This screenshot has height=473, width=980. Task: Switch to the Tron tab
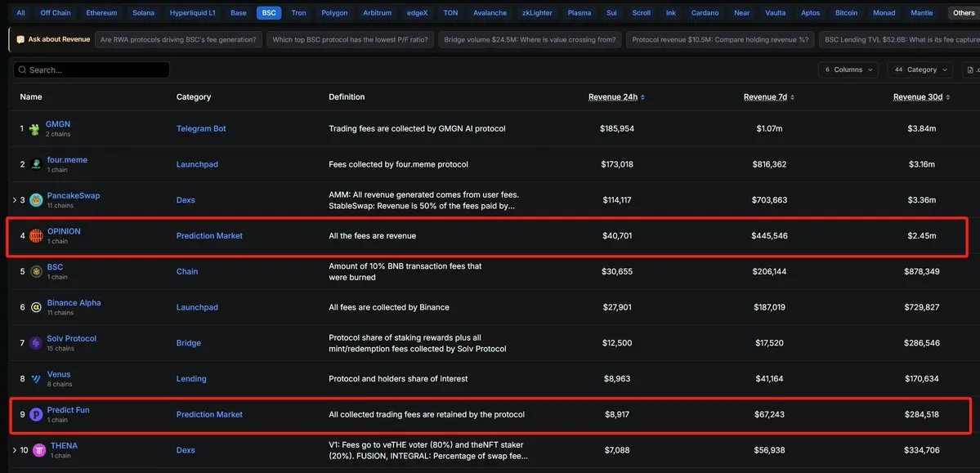299,12
